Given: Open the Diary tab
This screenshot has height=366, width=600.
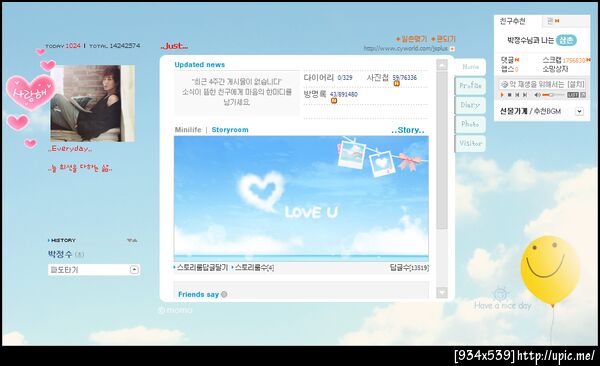Looking at the screenshot, I should pyautogui.click(x=470, y=105).
